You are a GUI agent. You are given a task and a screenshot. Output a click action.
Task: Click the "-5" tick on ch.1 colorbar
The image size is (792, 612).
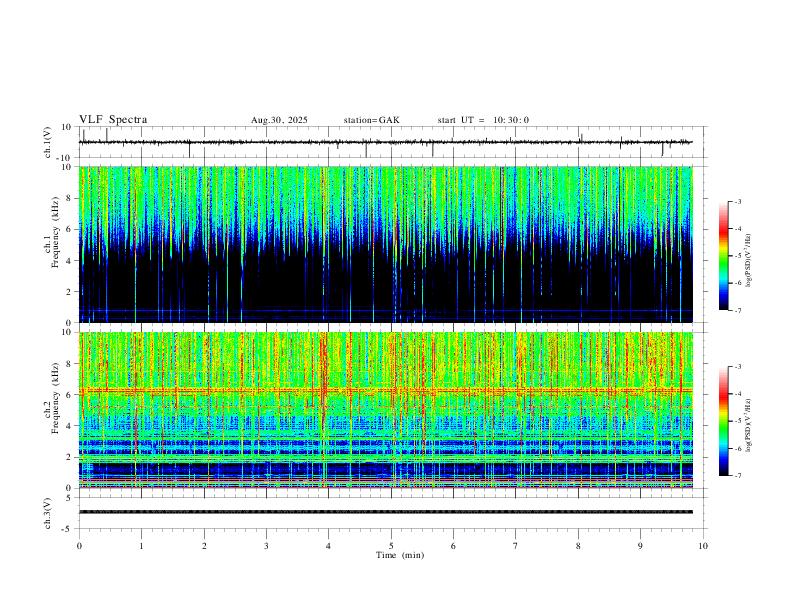[x=738, y=256]
